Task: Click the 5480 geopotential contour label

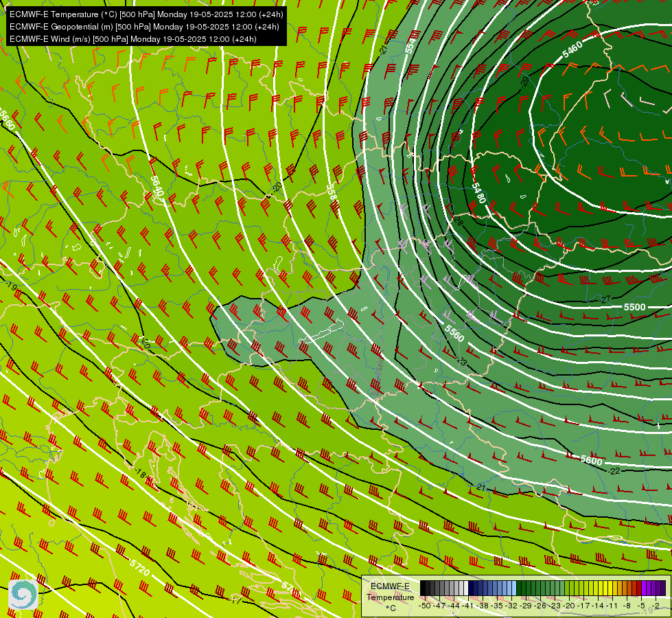Action: point(478,193)
